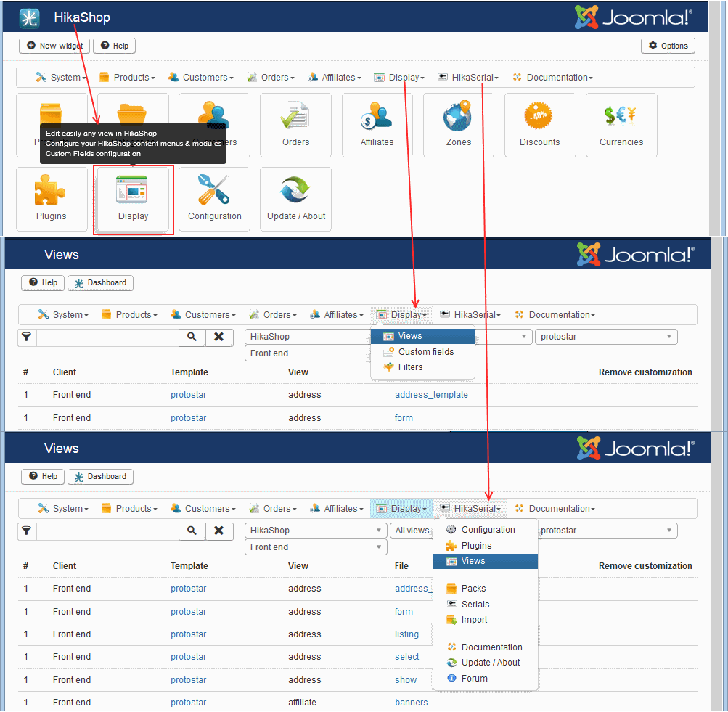This screenshot has height=712, width=728.
Task: Choose Packs in HikaSerial dropdown menu
Action: pyautogui.click(x=485, y=589)
